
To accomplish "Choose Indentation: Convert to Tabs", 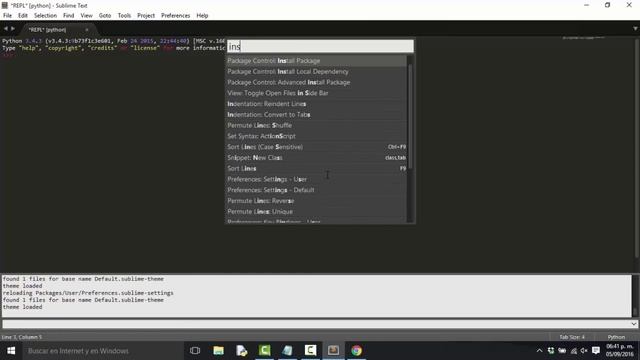I will click(x=317, y=115).
